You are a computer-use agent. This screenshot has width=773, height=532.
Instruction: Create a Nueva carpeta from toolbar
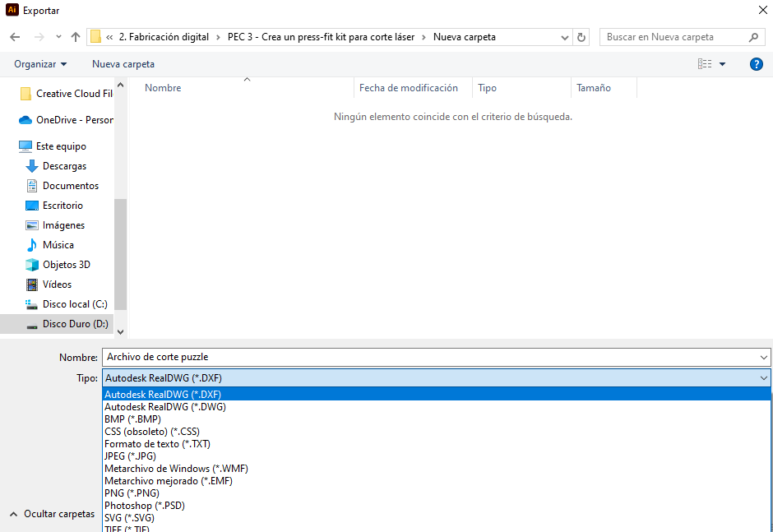pyautogui.click(x=123, y=64)
